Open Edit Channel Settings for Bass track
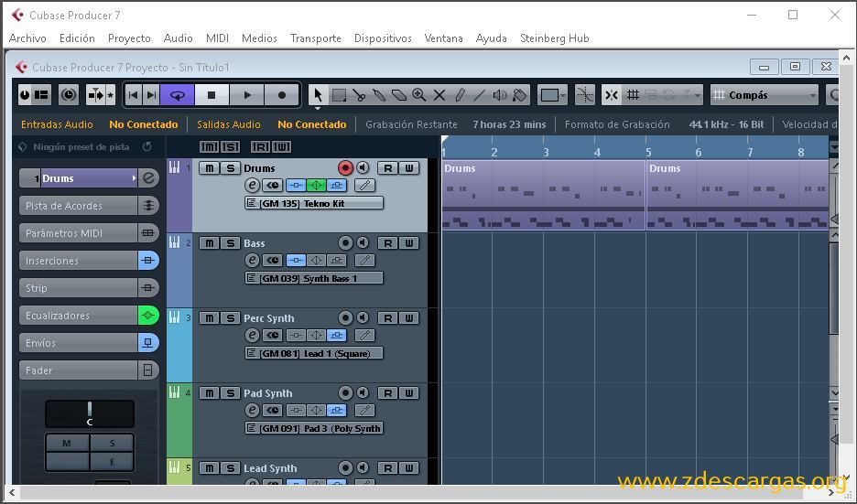 coord(252,261)
